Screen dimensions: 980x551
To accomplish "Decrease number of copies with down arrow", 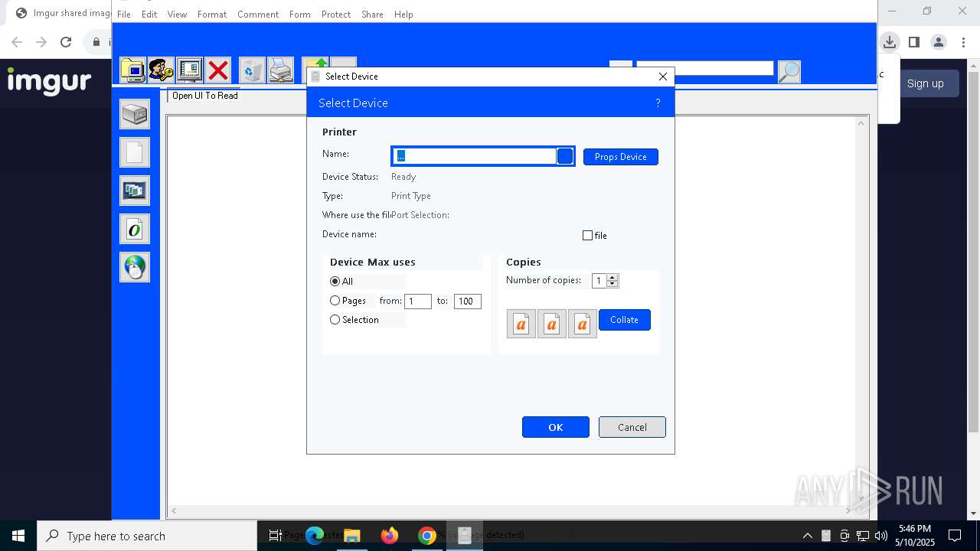I will [x=612, y=285].
